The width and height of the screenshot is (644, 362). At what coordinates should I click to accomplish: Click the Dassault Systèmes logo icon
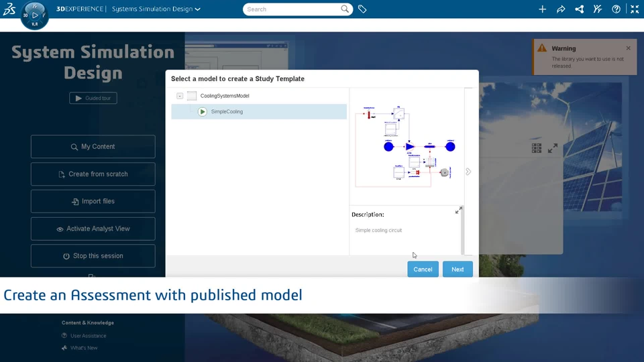(x=9, y=9)
